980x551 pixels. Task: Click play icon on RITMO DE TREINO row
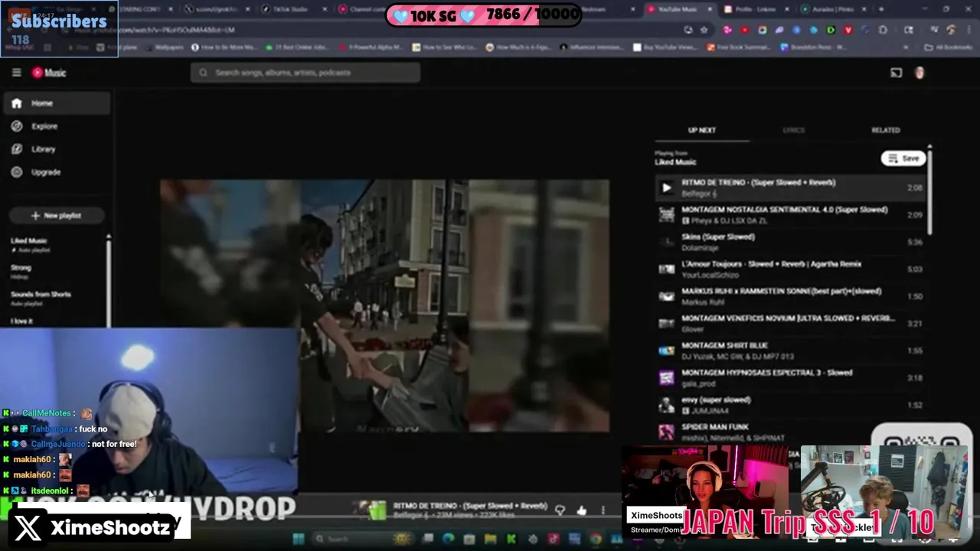coord(666,187)
